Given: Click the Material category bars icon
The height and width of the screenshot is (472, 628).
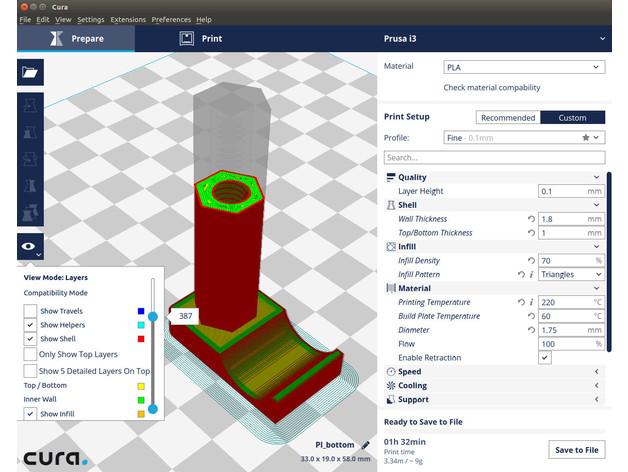Looking at the screenshot, I should tap(390, 288).
